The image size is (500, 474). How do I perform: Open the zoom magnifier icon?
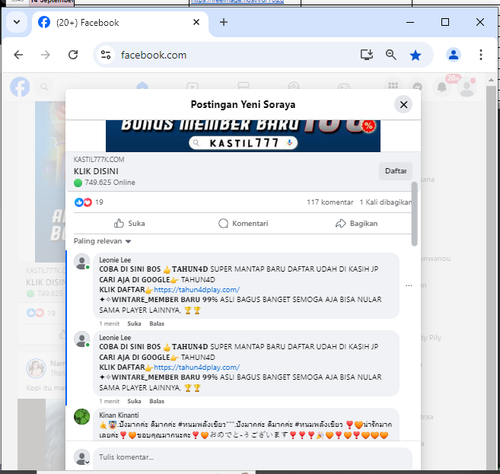[391, 55]
